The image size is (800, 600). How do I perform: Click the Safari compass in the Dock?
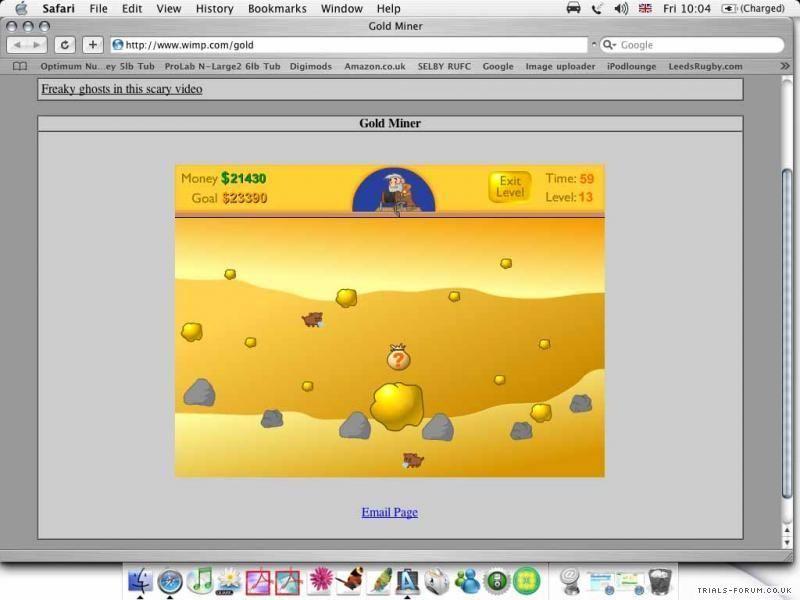[170, 581]
